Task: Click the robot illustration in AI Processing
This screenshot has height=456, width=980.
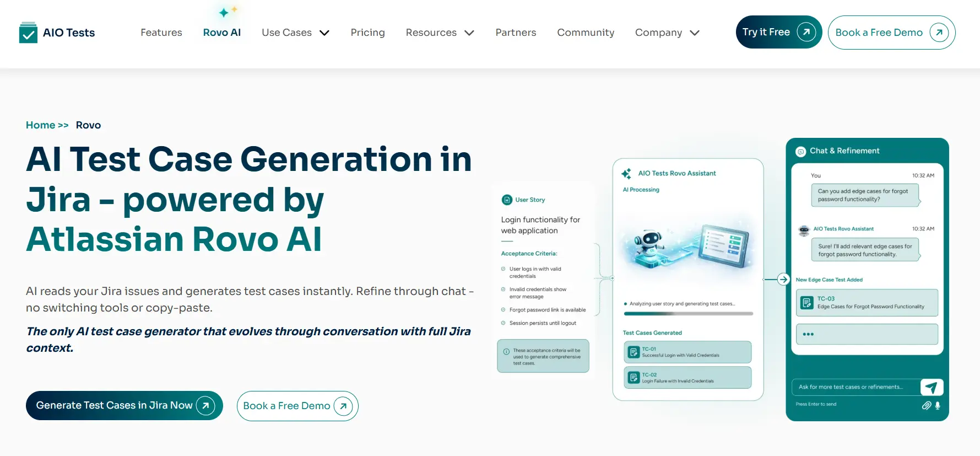Action: (649, 248)
